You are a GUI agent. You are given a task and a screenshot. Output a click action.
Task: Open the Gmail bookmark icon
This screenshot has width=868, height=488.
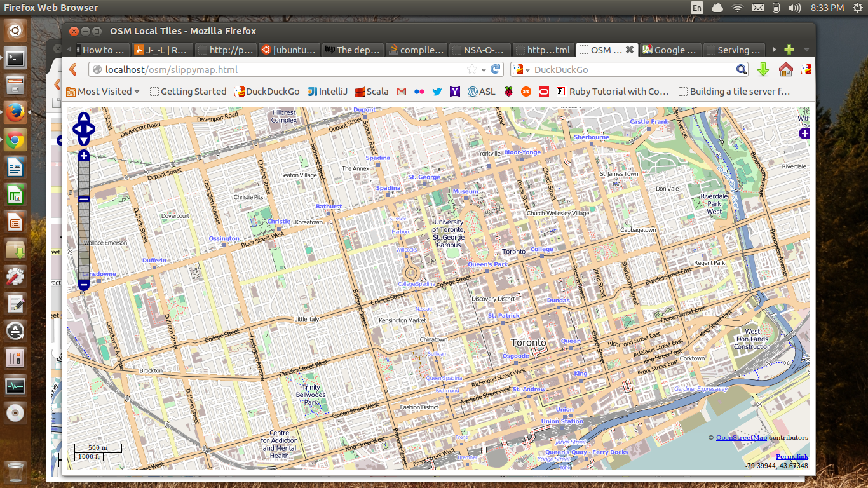click(401, 91)
